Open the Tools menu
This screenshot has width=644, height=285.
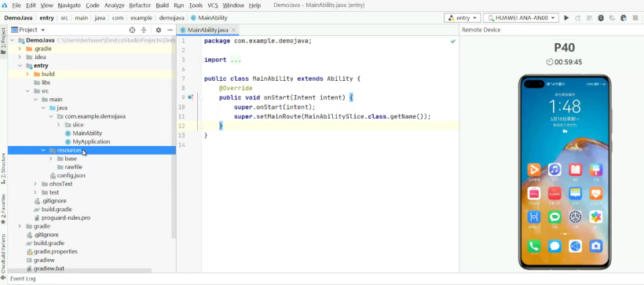click(x=196, y=5)
